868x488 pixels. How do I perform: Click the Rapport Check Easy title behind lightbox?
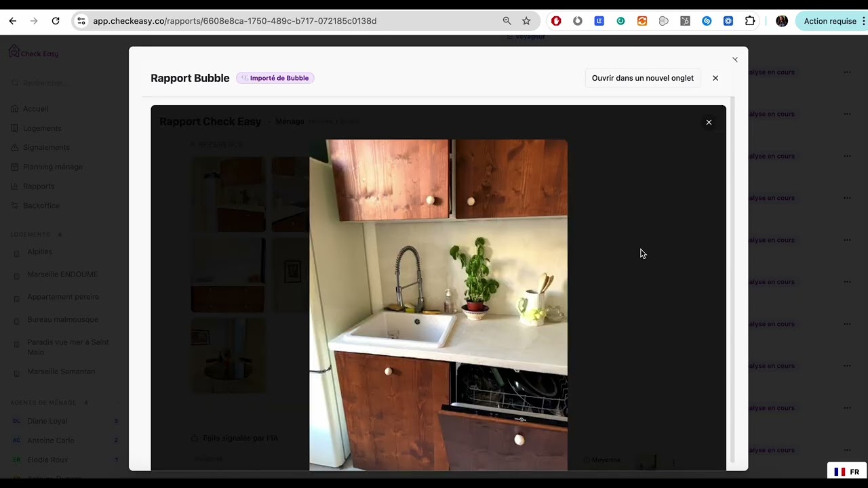210,122
